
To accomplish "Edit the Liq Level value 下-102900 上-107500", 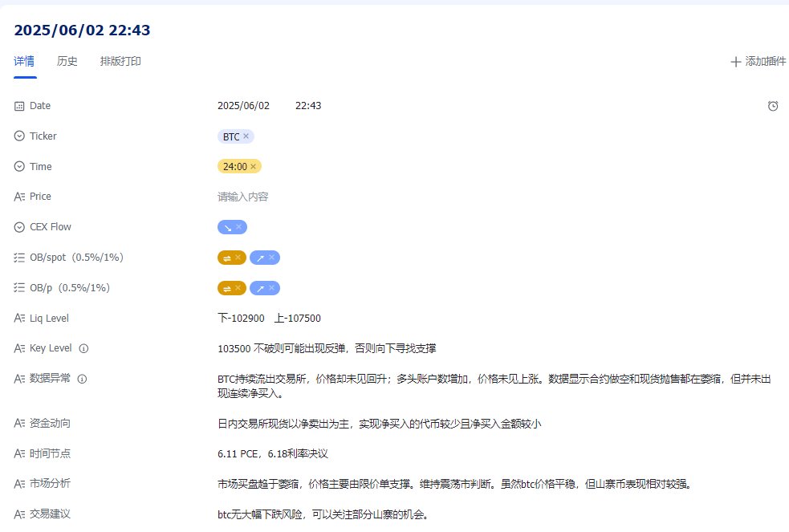I will point(269,319).
